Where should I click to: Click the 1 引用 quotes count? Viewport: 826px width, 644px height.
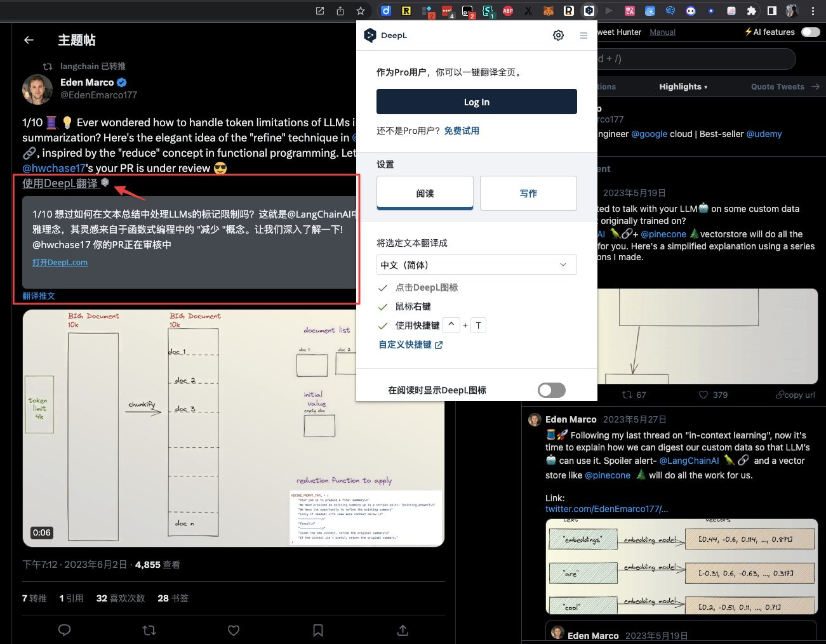[x=72, y=598]
